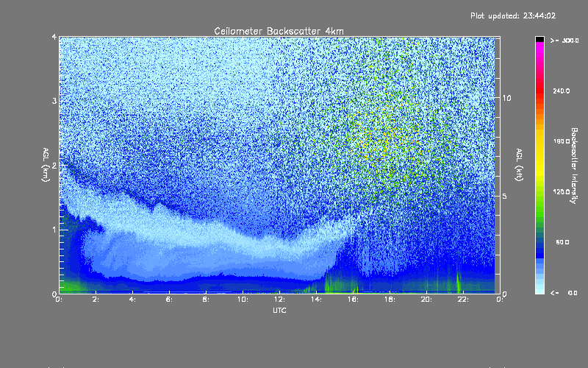Pick the black swatch capping the colorbar
588x368 pixels.
coord(539,39)
